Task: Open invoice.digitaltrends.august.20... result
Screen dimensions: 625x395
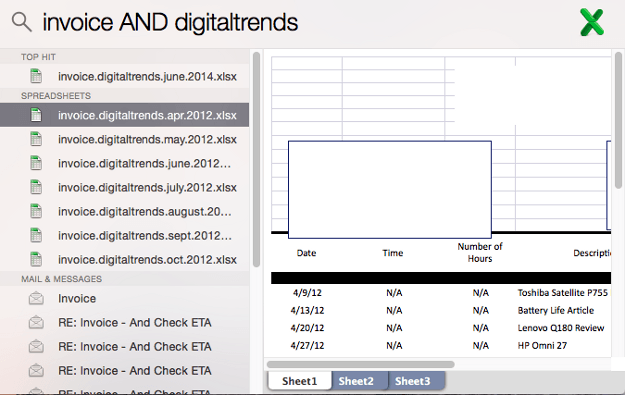Action: [124, 211]
